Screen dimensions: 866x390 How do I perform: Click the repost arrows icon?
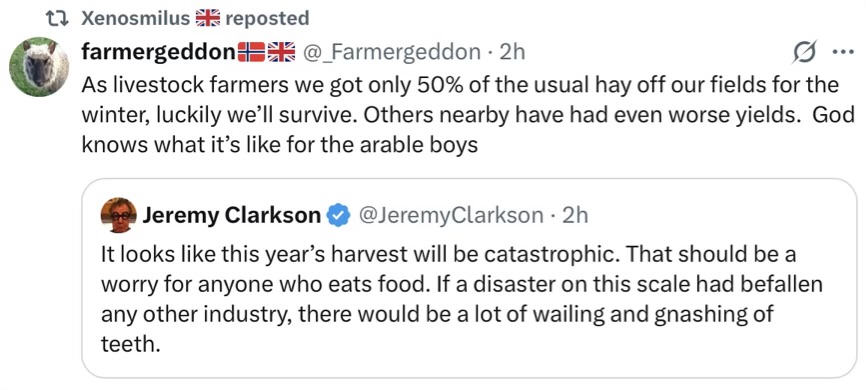pyautogui.click(x=57, y=19)
